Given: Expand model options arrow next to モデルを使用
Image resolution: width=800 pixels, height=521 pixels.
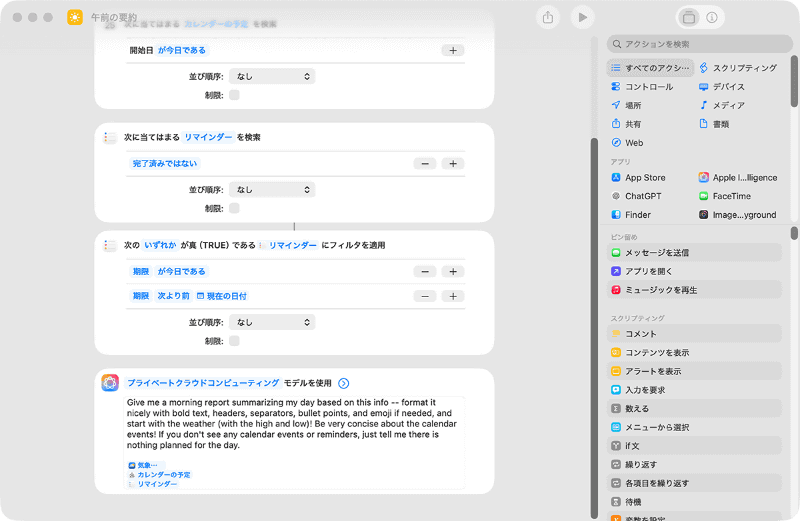Looking at the screenshot, I should [x=344, y=383].
